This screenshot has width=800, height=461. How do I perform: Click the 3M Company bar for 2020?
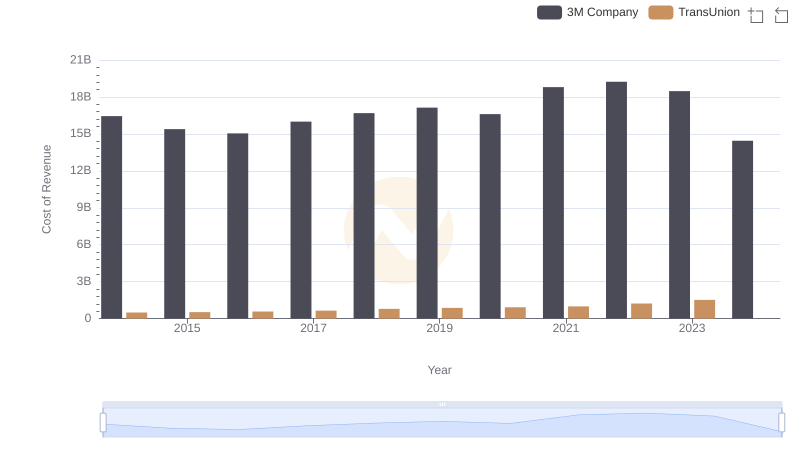490,216
